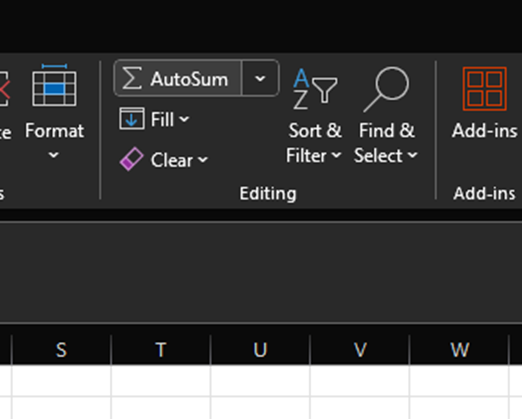The height and width of the screenshot is (419, 522).
Task: Select column V header
Action: (360, 350)
